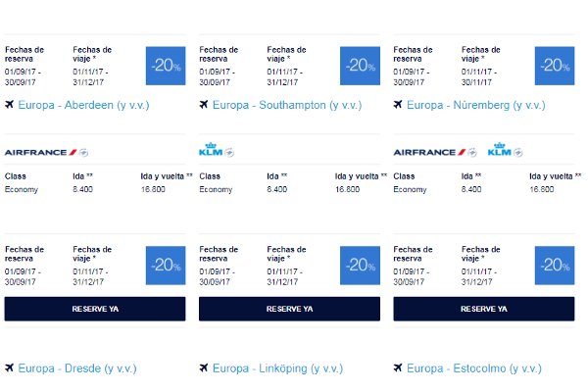Open the Europa - Aberdeen offer link
The width and height of the screenshot is (588, 392).
click(83, 105)
